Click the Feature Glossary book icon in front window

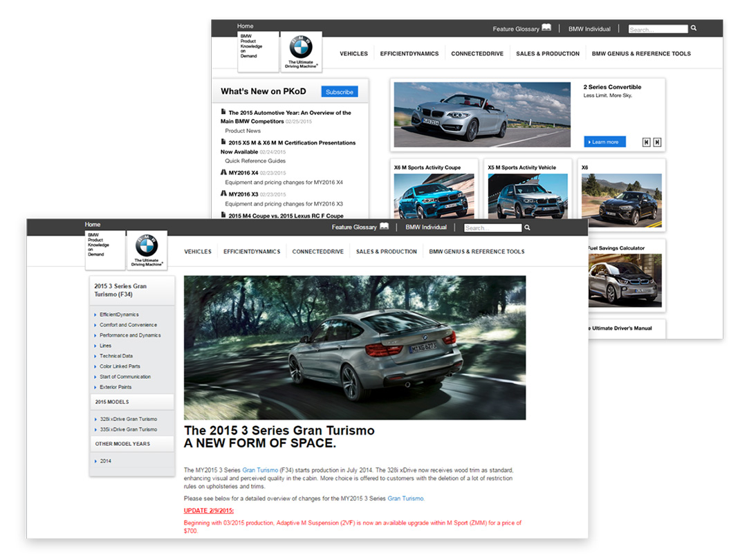pos(384,226)
